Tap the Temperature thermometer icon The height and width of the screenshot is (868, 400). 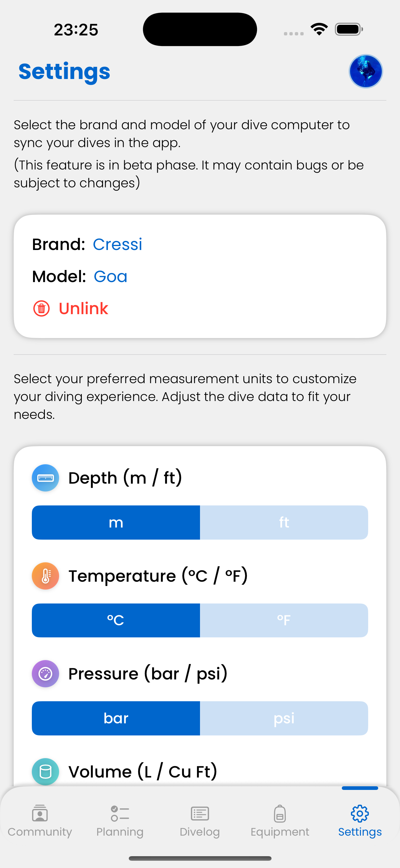[45, 576]
